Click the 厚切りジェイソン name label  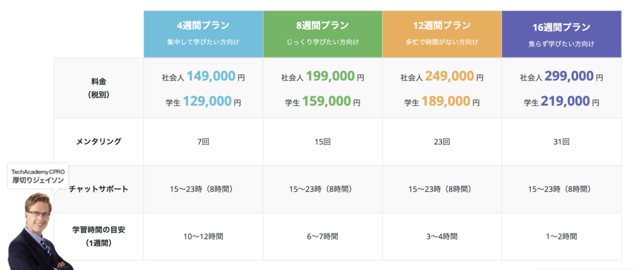tap(38, 180)
